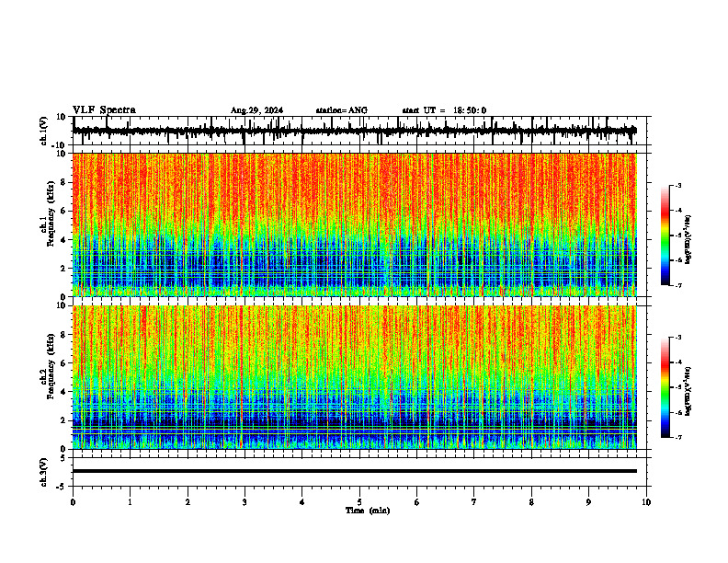
Task: Select the date label "Aug.29, 2024"
Action: click(x=256, y=110)
